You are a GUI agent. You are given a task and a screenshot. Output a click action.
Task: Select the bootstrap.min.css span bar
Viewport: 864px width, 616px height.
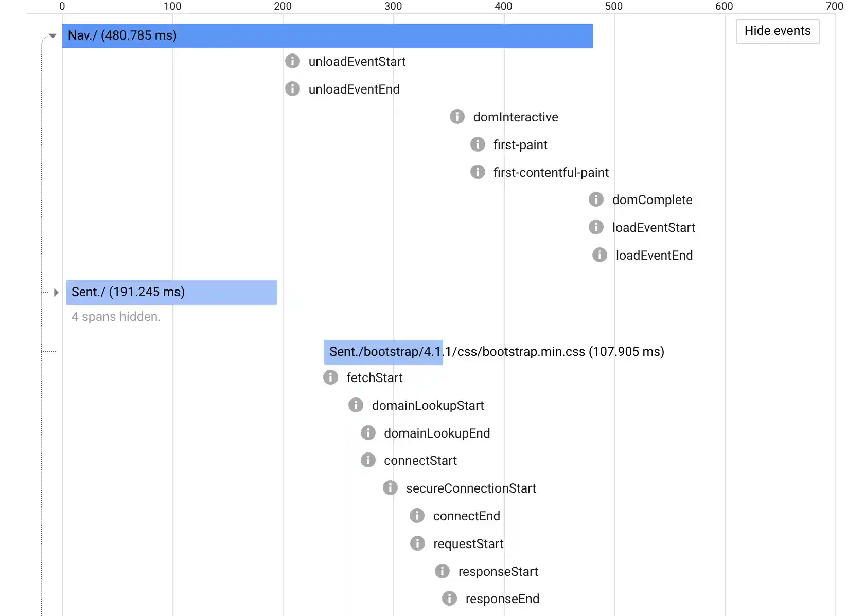tap(383, 352)
